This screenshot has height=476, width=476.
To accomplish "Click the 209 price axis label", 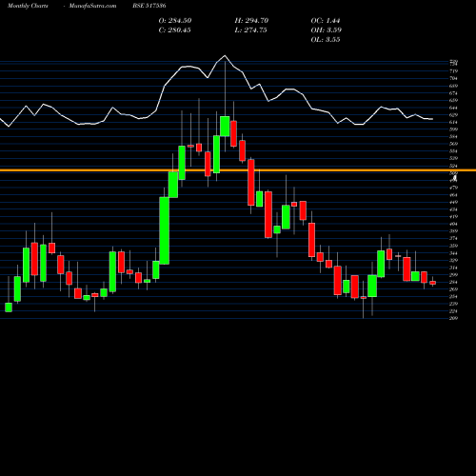I will (x=453, y=318).
